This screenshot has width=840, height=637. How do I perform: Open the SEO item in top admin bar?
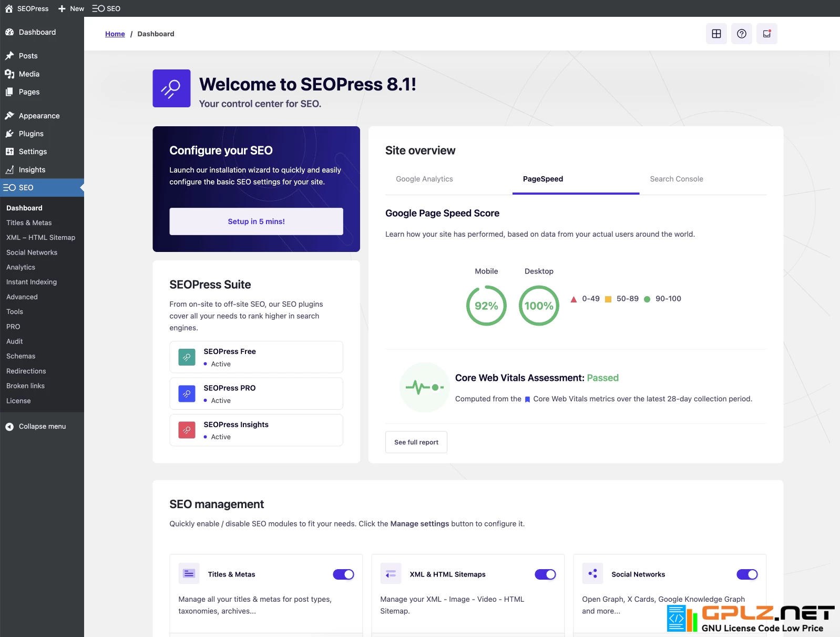click(106, 8)
